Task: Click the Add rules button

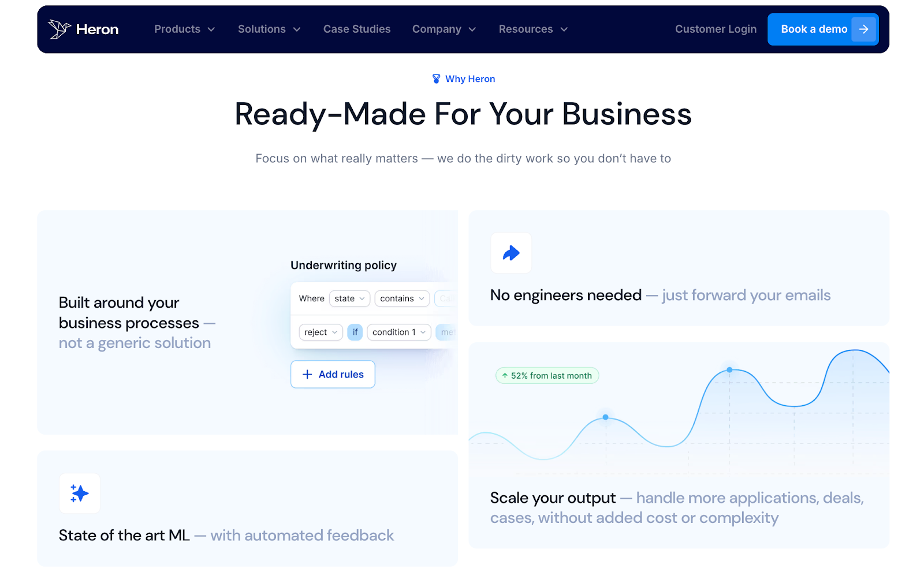Action: pos(333,374)
